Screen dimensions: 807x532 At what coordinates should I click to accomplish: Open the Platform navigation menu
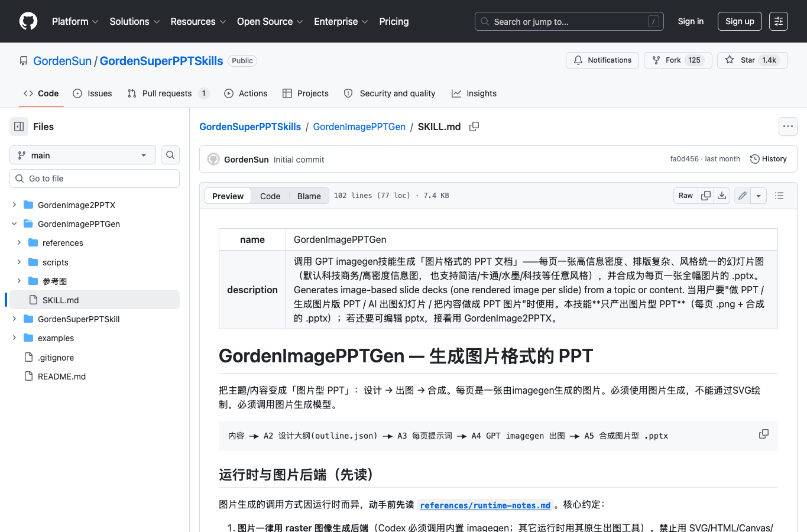(75, 21)
